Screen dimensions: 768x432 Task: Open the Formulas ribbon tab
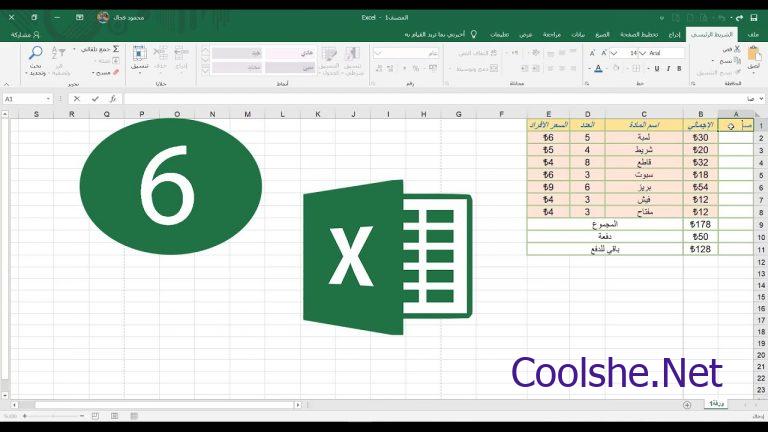[x=602, y=35]
